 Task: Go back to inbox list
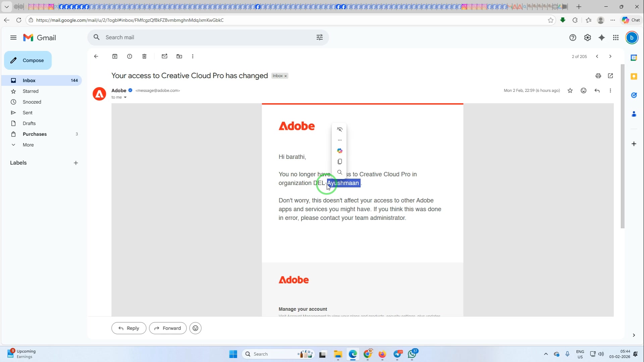(x=96, y=56)
